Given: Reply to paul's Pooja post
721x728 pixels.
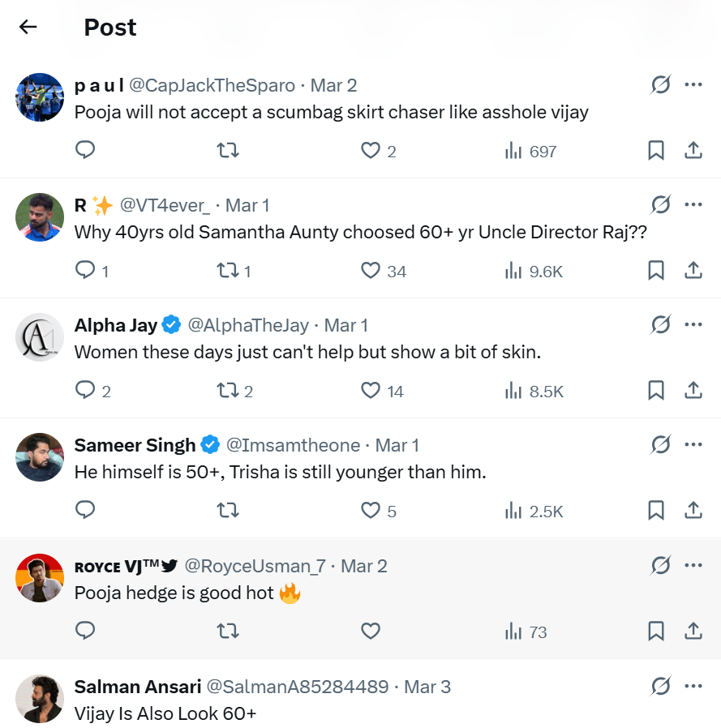Looking at the screenshot, I should [x=85, y=151].
